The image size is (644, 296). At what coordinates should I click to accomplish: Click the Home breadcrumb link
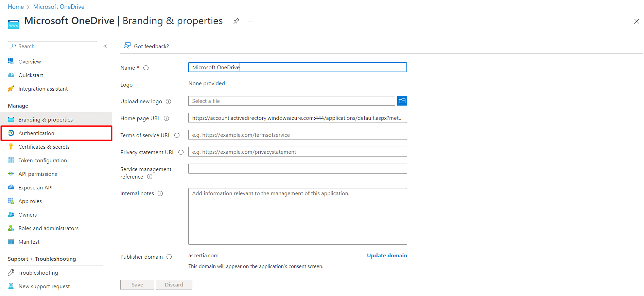[16, 7]
